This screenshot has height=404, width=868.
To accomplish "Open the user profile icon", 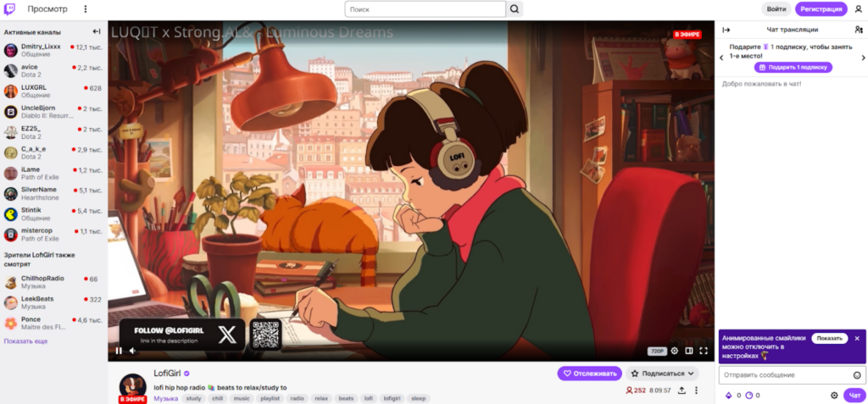I will (x=858, y=8).
